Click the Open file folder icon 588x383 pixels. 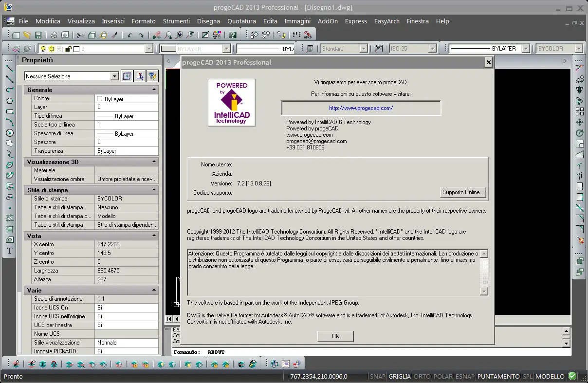click(27, 35)
